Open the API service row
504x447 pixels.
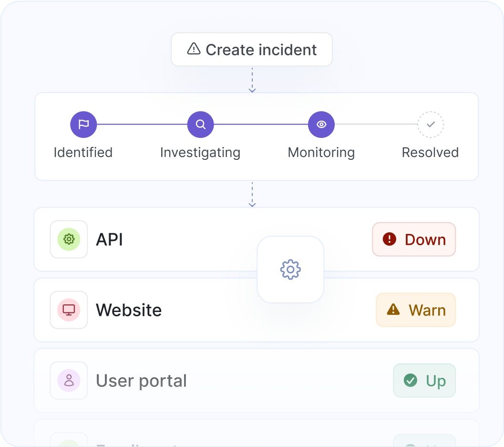191,239
